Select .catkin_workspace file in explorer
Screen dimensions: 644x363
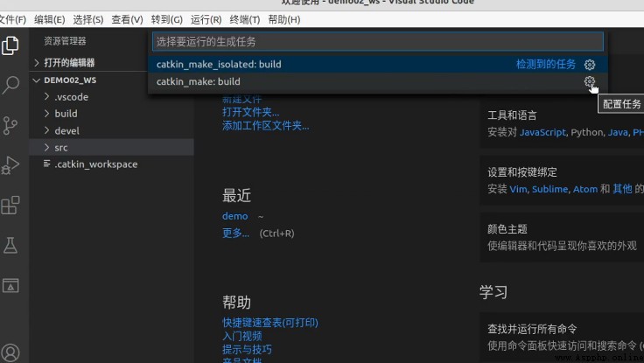click(x=111, y=164)
